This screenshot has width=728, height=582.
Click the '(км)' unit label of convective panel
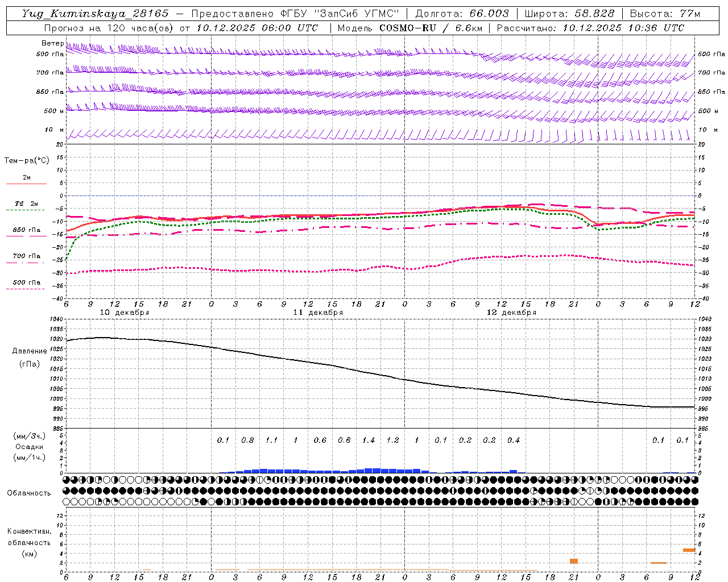(x=29, y=554)
